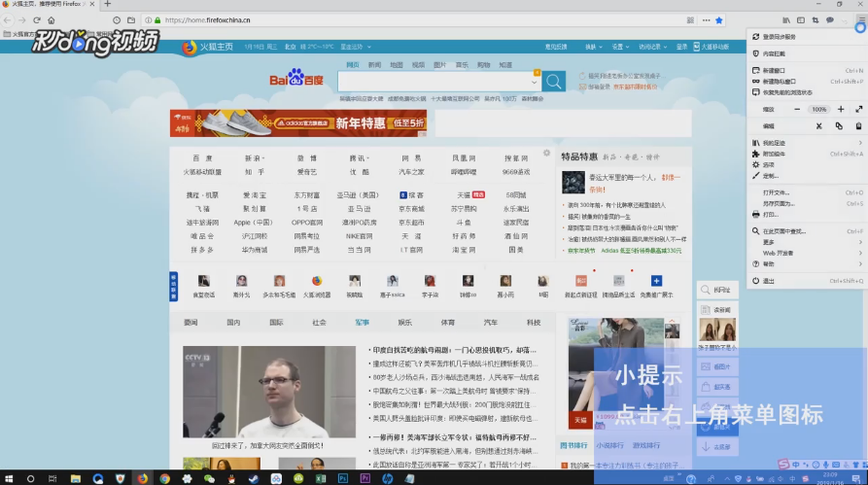This screenshot has width=868, height=485.
Task: Reload the current page
Action: point(37,20)
